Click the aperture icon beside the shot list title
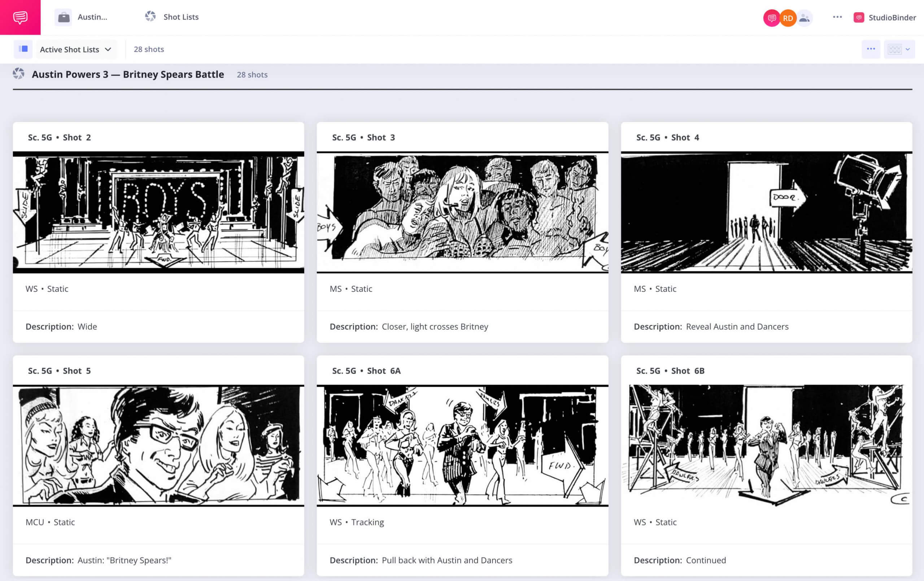The width and height of the screenshot is (924, 581). [19, 74]
